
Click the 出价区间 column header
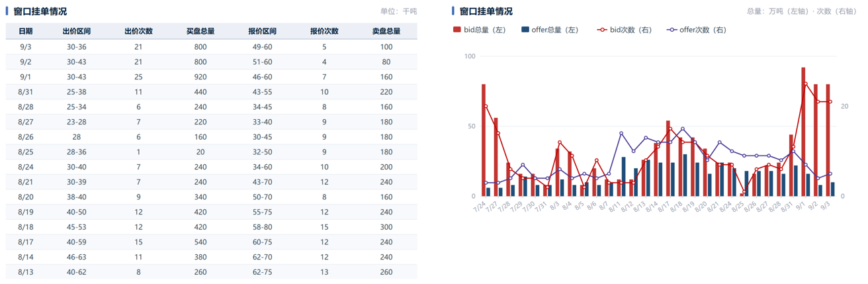point(77,31)
